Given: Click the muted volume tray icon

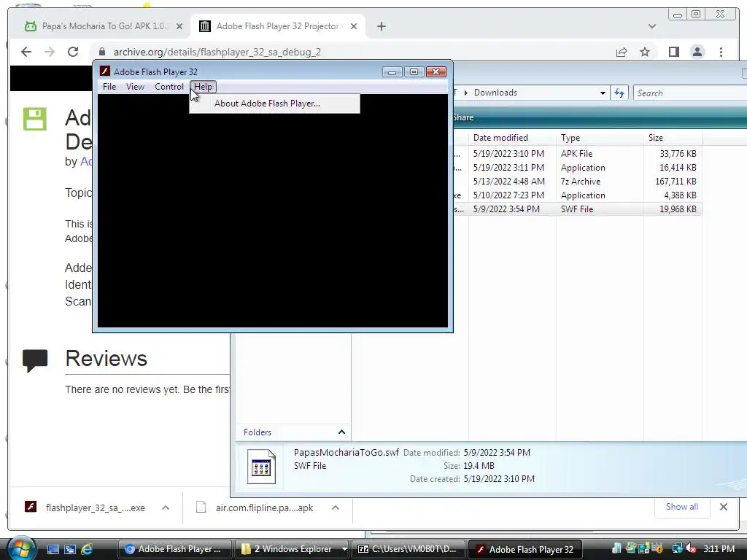Looking at the screenshot, I should click(691, 548).
